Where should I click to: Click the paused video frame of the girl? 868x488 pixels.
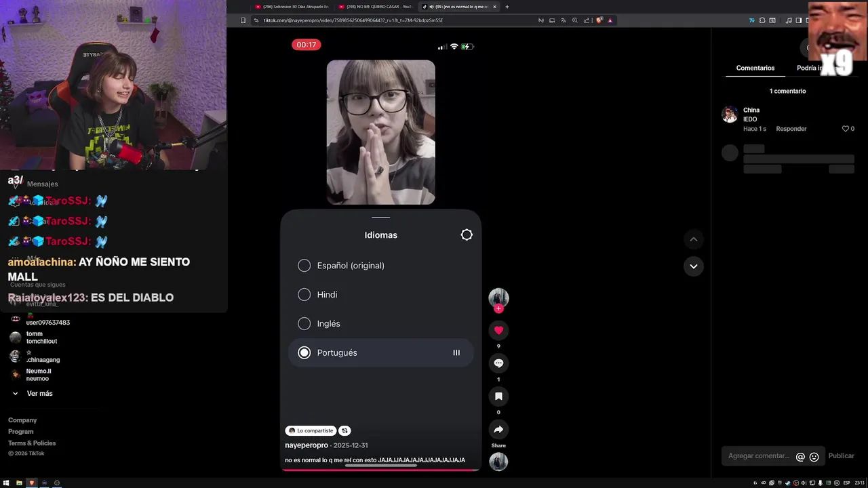click(x=381, y=132)
